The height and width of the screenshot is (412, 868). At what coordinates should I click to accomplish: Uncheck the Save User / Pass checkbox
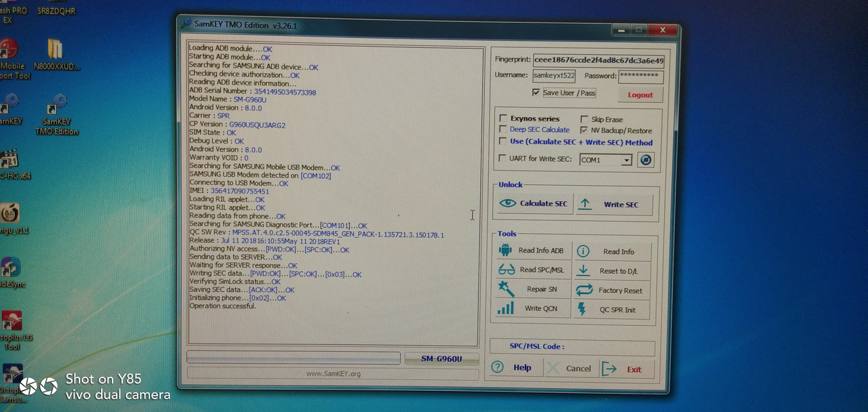(x=536, y=92)
